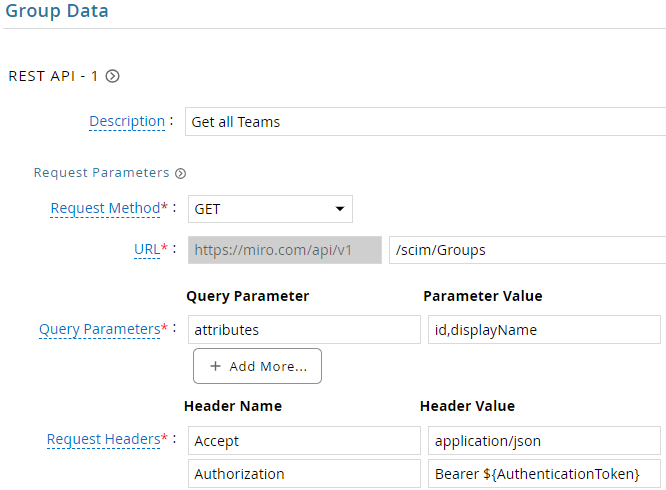Viewport: 666px width, 490px height.
Task: Click the 'Request Parameters' section title
Action: pos(102,173)
